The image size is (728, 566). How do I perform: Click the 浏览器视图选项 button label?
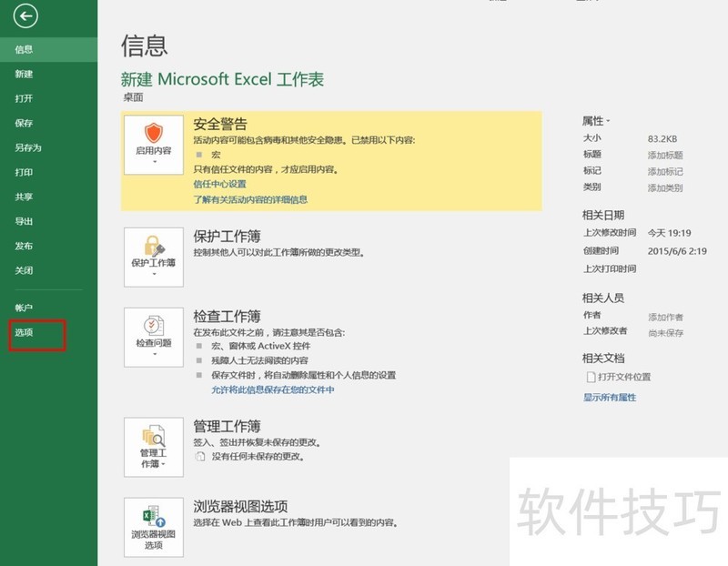click(x=154, y=540)
